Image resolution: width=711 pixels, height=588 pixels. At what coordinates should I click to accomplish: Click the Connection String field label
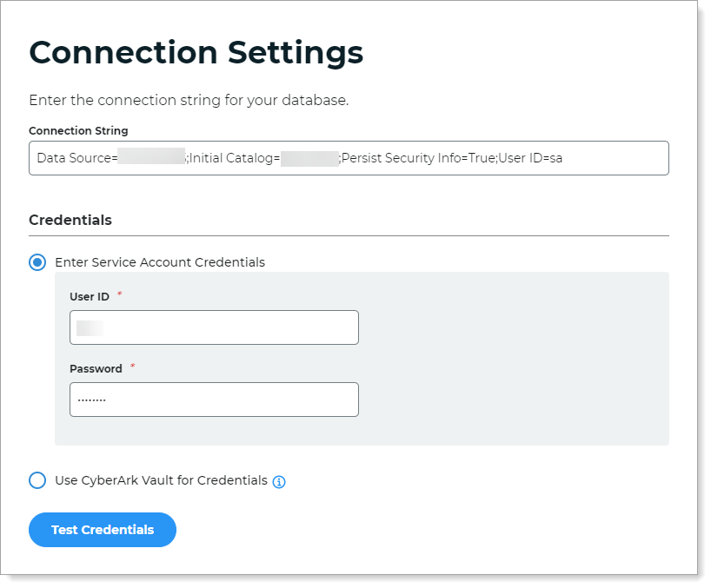[x=78, y=130]
